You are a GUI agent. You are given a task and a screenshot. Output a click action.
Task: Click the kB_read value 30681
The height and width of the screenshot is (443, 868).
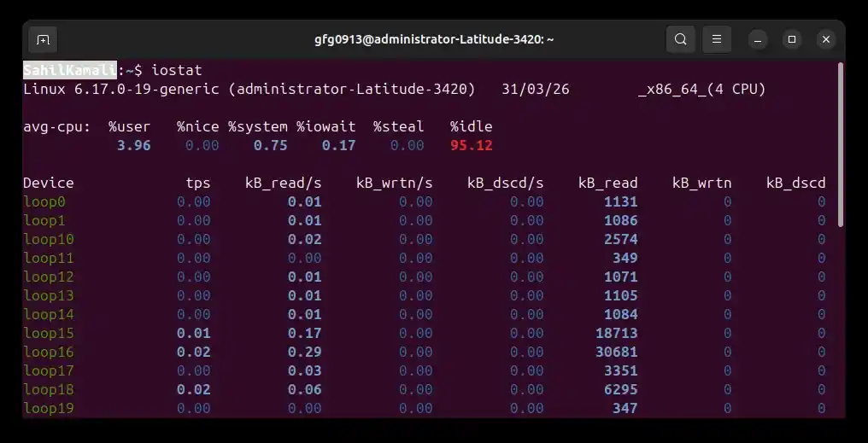pyautogui.click(x=617, y=353)
